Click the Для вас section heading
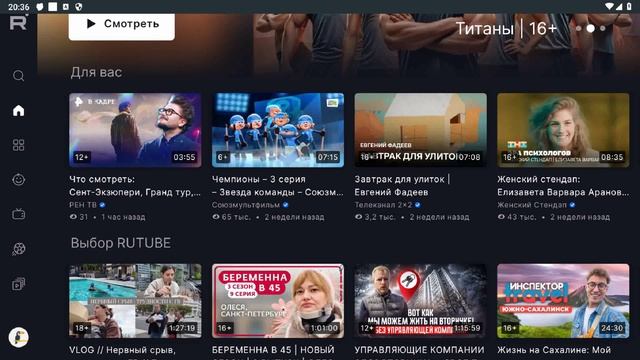Screen dimensions: 640x360 tap(96, 72)
